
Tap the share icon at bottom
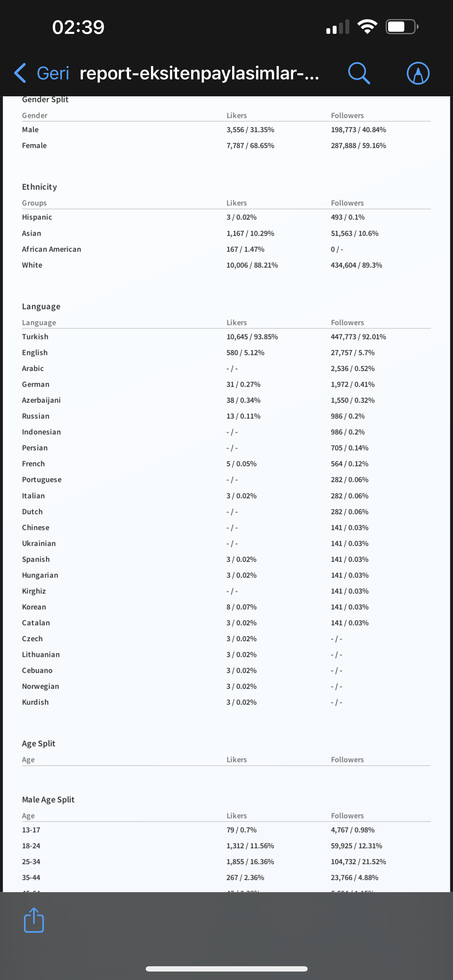click(34, 920)
